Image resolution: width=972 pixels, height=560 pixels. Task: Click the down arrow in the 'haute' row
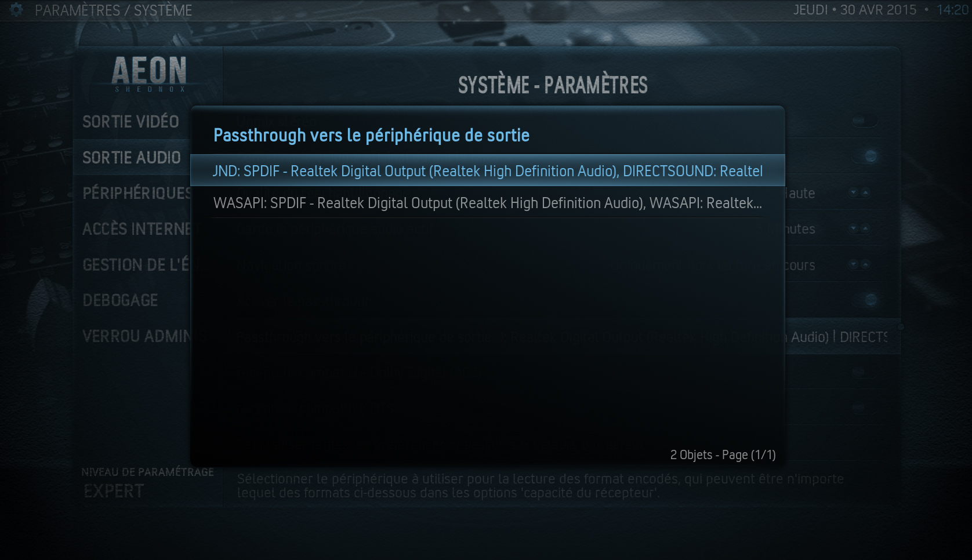854,193
